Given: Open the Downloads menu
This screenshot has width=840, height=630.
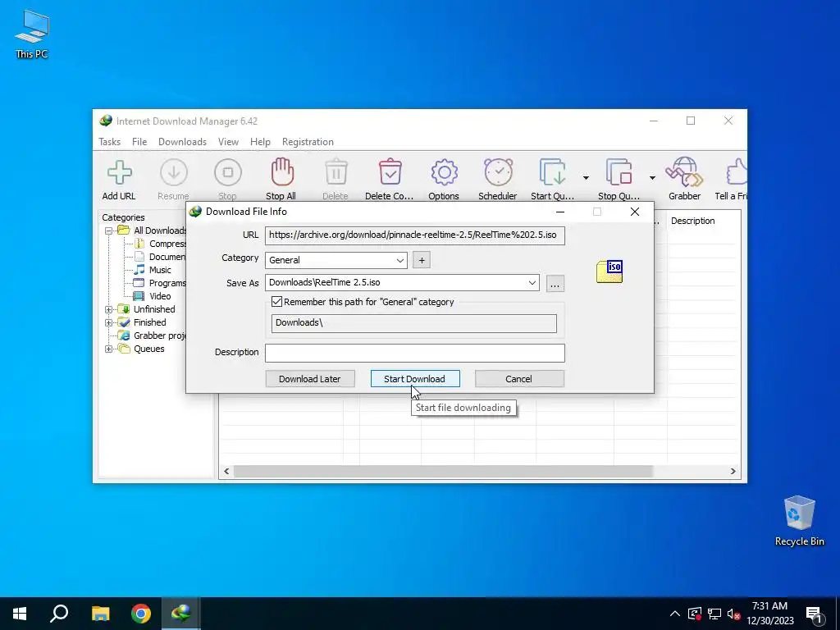Looking at the screenshot, I should click(182, 142).
